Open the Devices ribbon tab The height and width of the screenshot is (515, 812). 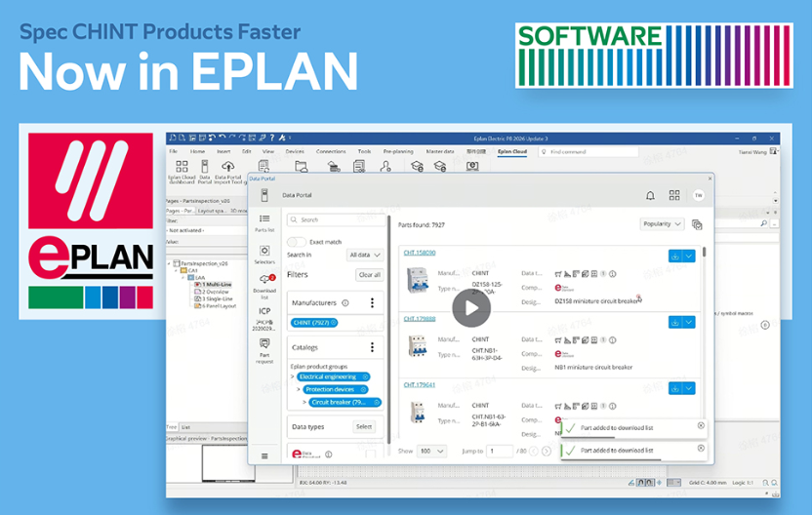click(295, 151)
